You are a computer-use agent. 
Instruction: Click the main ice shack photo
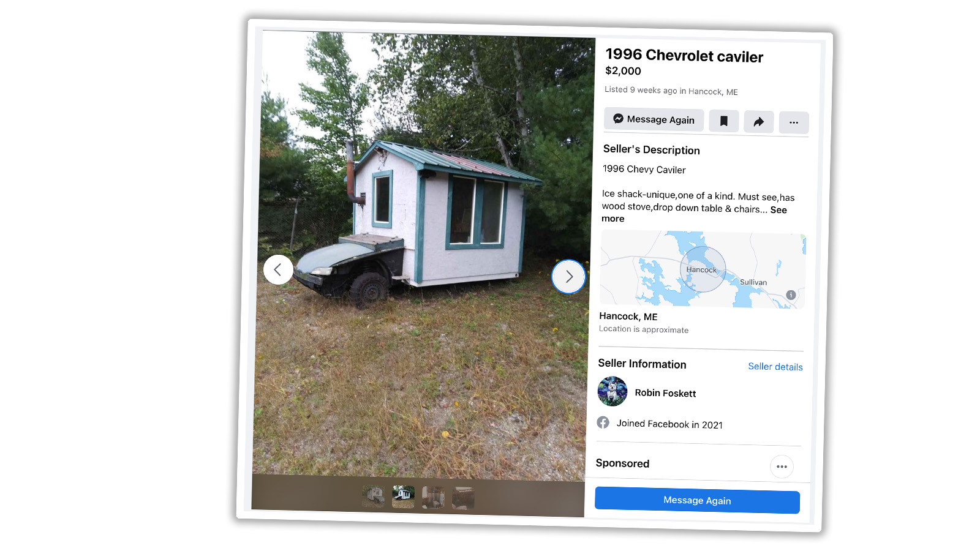point(423,257)
